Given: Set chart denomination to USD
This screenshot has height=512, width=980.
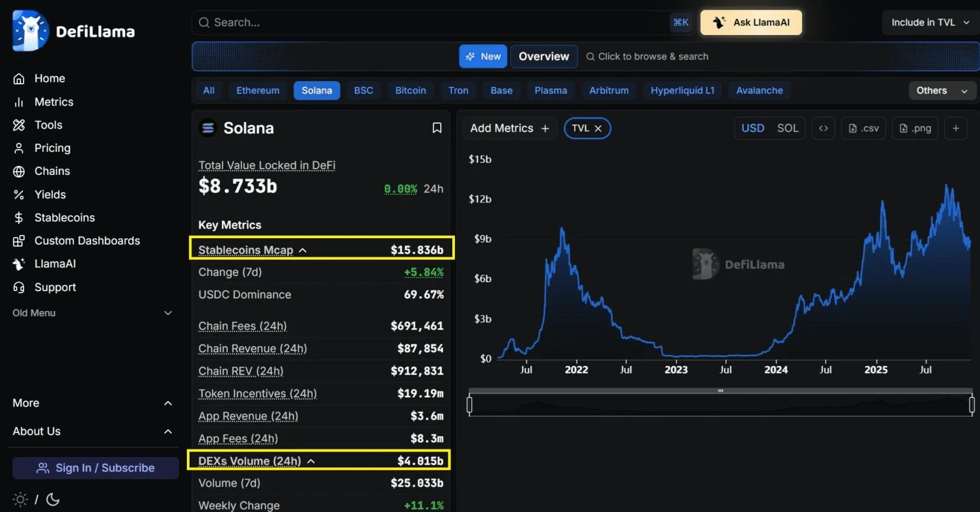Looking at the screenshot, I should tap(752, 128).
